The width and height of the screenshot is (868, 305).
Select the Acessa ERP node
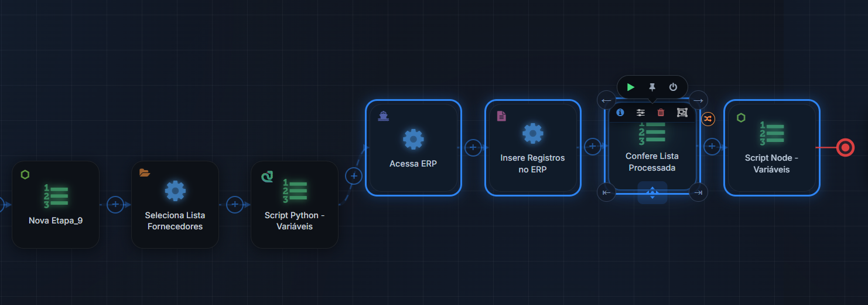(x=414, y=147)
